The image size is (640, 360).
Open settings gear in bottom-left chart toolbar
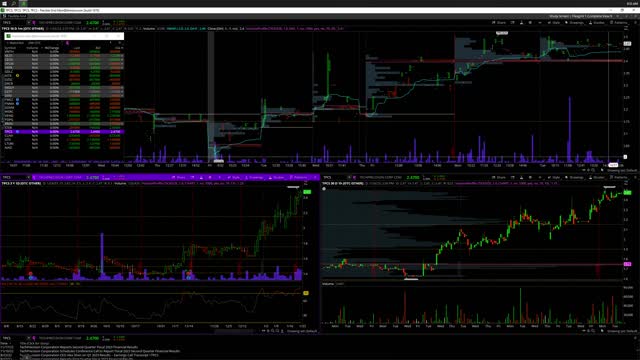(210, 178)
